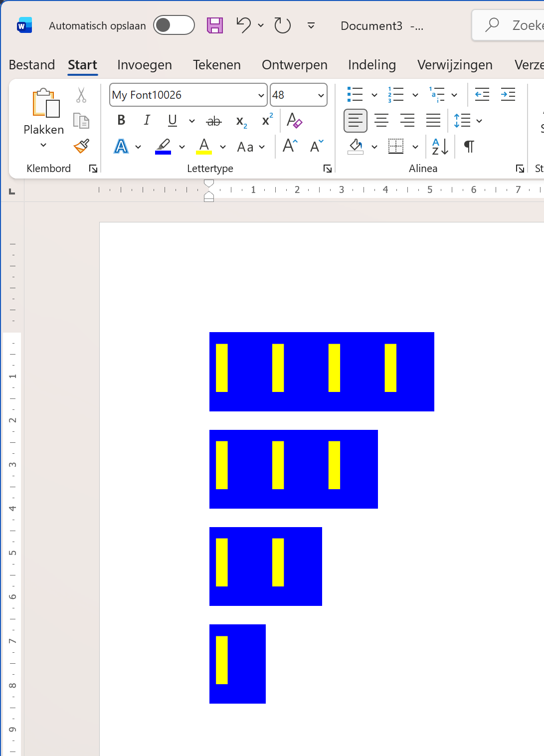Switch to the Invoegen tab
The width and height of the screenshot is (544, 756).
144,65
